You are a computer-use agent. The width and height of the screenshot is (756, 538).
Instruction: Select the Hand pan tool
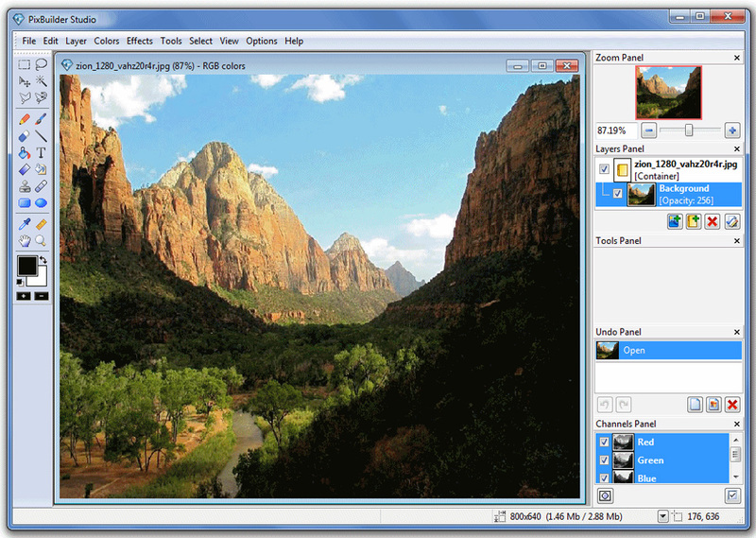click(x=25, y=240)
